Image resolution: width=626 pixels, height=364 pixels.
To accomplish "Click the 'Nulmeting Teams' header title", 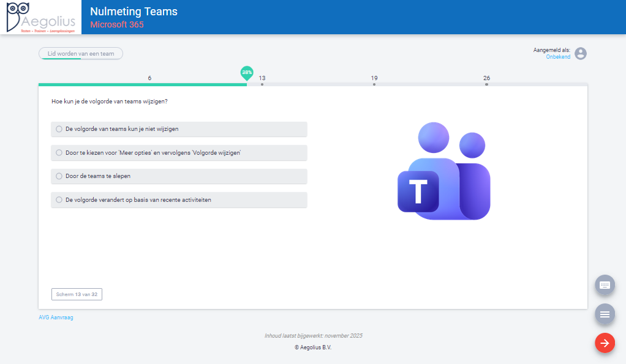I will [x=134, y=12].
